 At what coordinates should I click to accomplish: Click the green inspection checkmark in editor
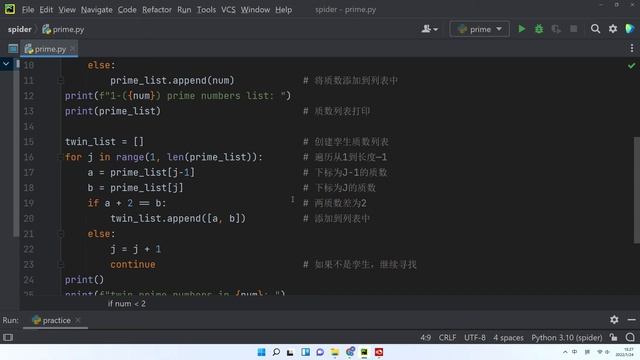click(x=631, y=65)
